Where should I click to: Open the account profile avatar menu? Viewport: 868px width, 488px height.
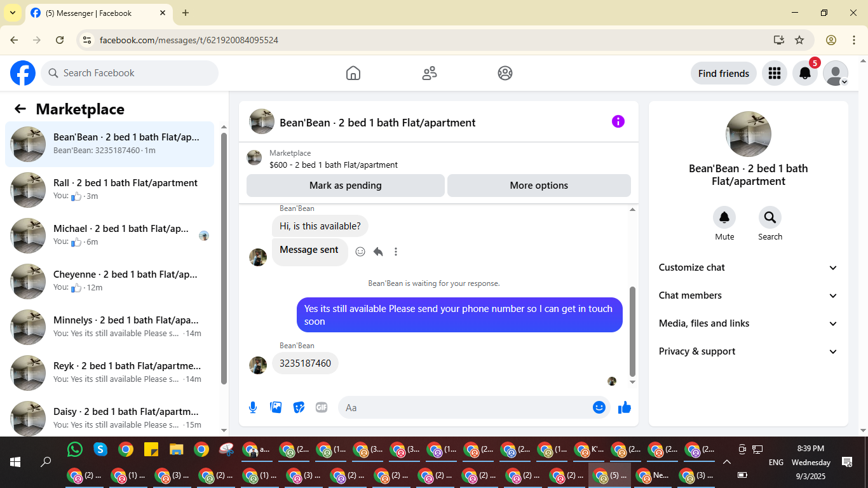(x=836, y=73)
